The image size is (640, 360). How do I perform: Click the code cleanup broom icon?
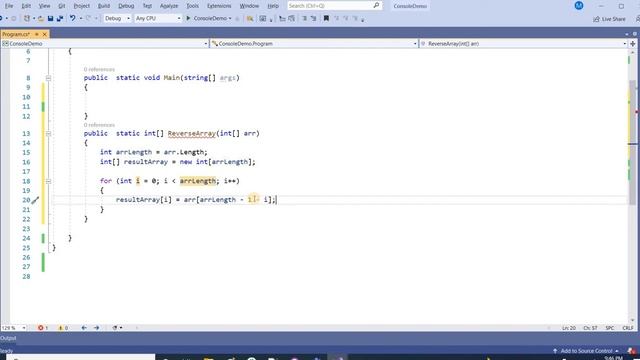point(116,328)
